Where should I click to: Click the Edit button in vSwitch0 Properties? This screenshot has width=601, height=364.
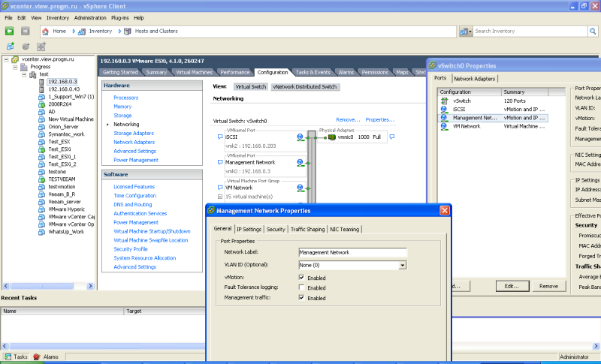pyautogui.click(x=512, y=286)
